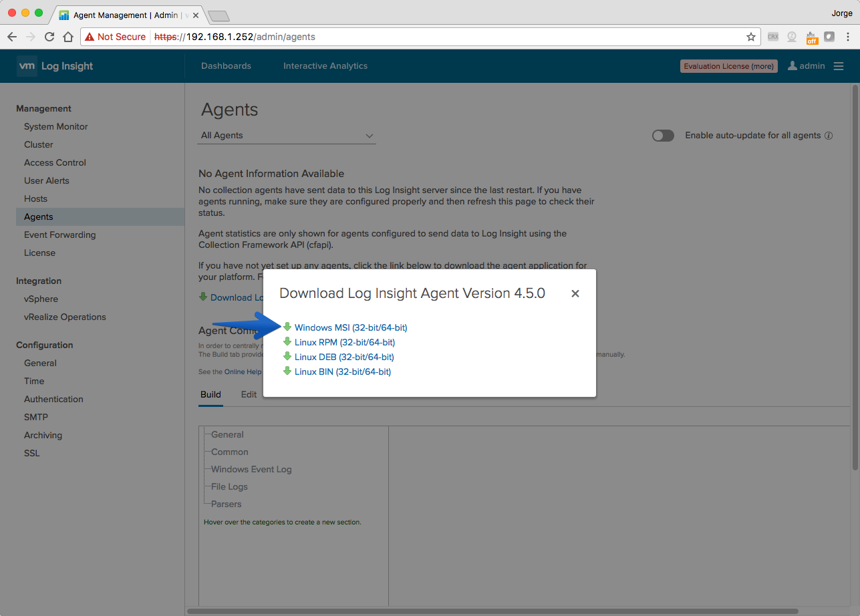Open Time configuration
The image size is (860, 616).
tap(34, 381)
